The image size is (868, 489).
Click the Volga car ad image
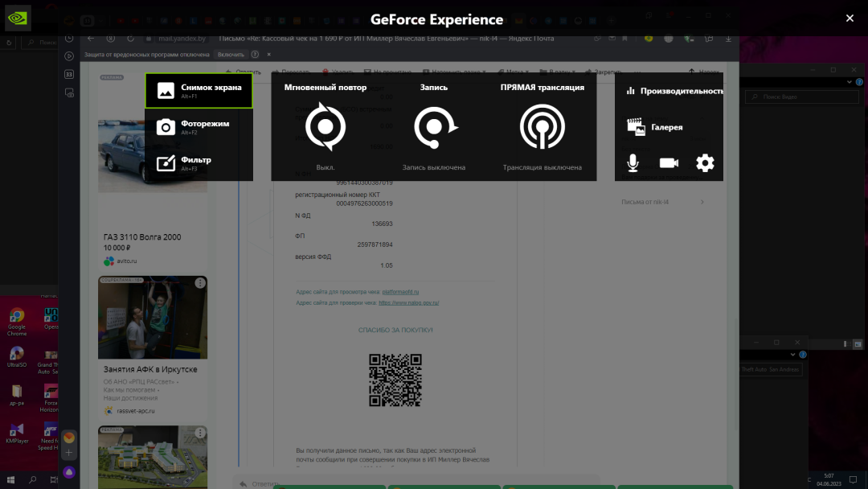point(153,156)
